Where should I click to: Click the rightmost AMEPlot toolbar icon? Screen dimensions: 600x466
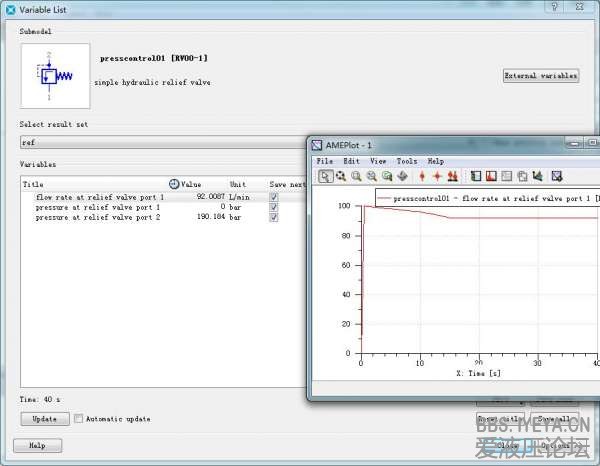[x=556, y=176]
